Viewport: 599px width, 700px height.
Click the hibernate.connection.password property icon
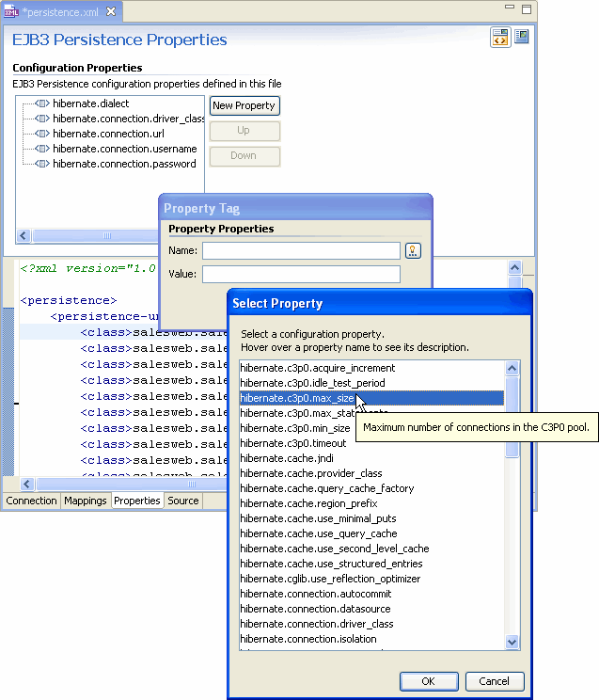(x=42, y=164)
